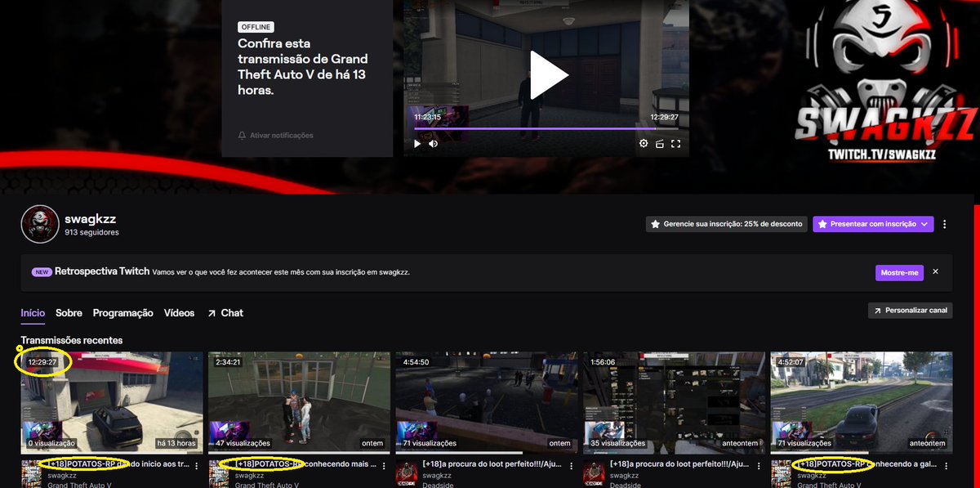
Task: Click the 913 seguidores text
Action: 92,233
